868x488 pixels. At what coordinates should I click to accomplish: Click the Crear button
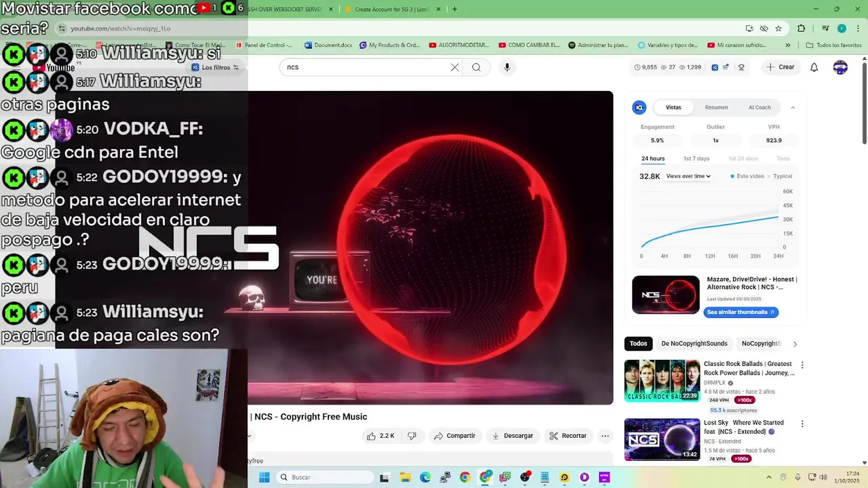click(781, 67)
